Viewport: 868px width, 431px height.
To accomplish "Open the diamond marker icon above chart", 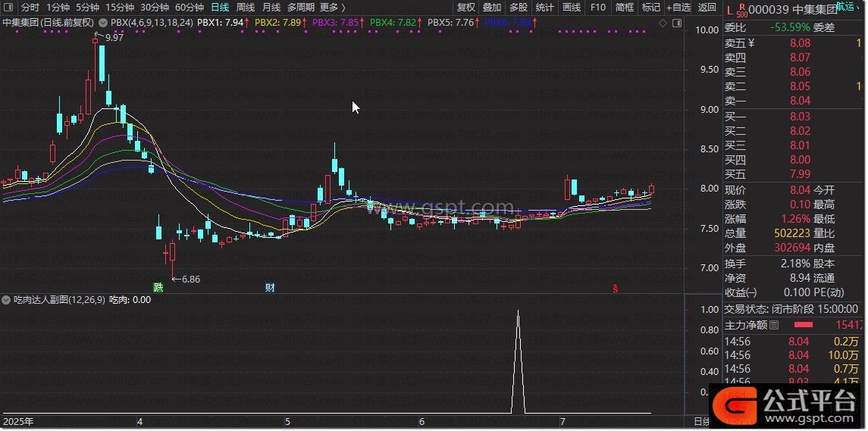I will click(x=663, y=23).
